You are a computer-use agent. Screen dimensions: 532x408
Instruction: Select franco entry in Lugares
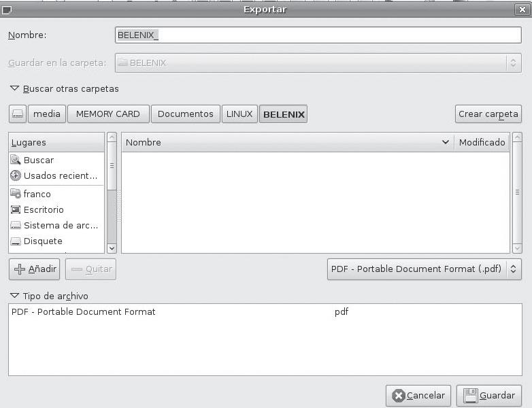pyautogui.click(x=56, y=194)
